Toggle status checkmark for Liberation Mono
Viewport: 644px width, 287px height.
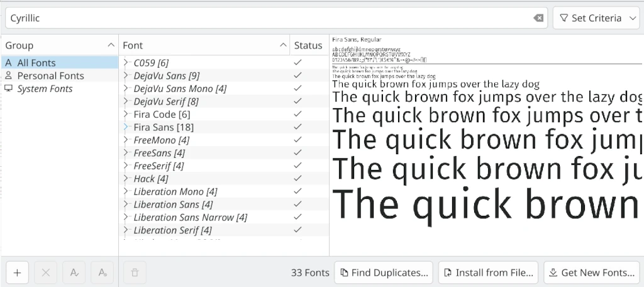pos(297,191)
